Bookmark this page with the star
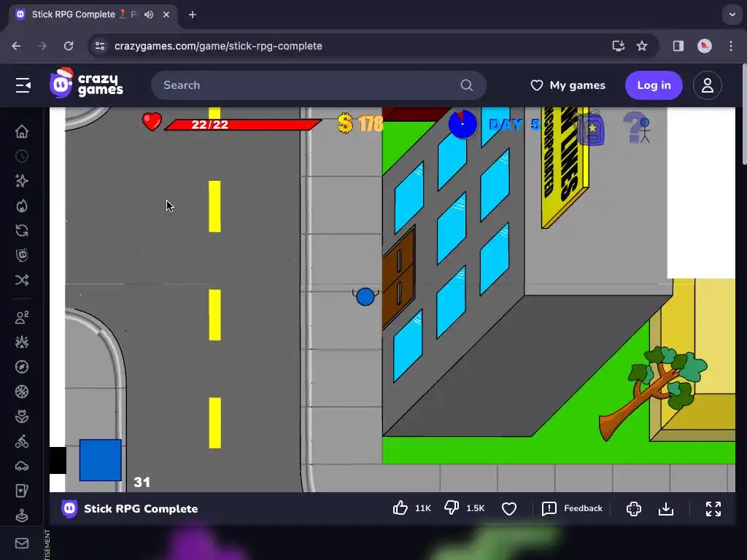 [642, 46]
